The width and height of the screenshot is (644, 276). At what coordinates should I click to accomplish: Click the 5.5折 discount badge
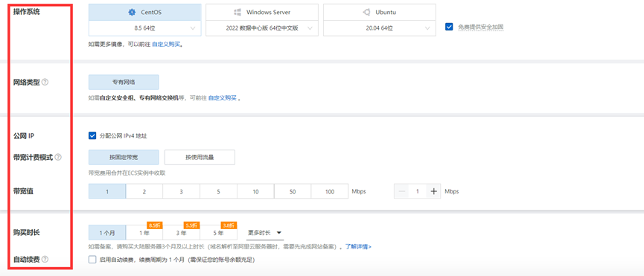coord(192,225)
